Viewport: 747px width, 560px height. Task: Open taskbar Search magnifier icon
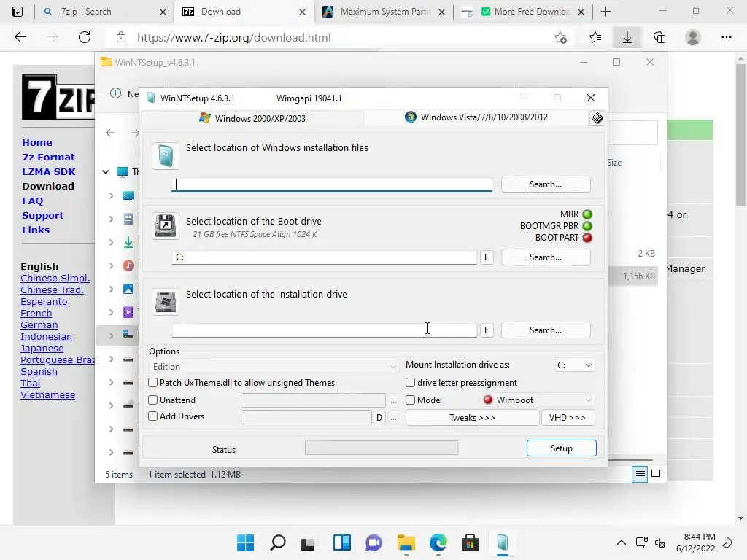(x=278, y=542)
